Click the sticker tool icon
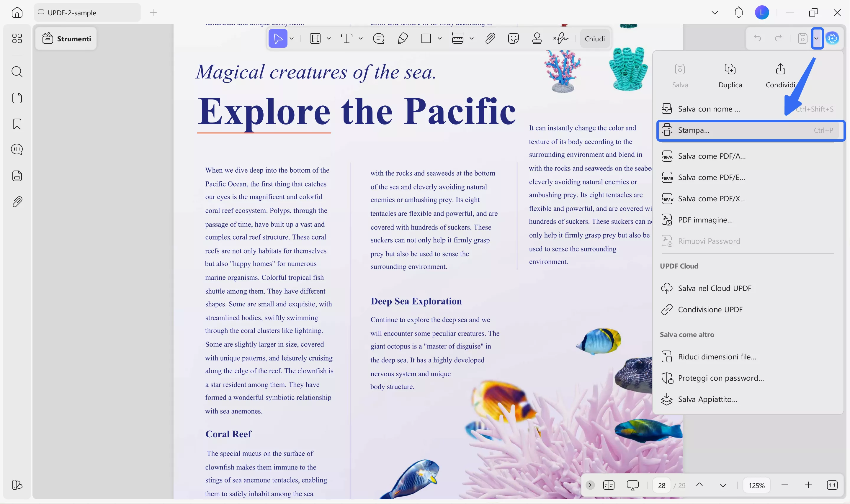Viewport: 850px width, 504px height. pyautogui.click(x=513, y=38)
